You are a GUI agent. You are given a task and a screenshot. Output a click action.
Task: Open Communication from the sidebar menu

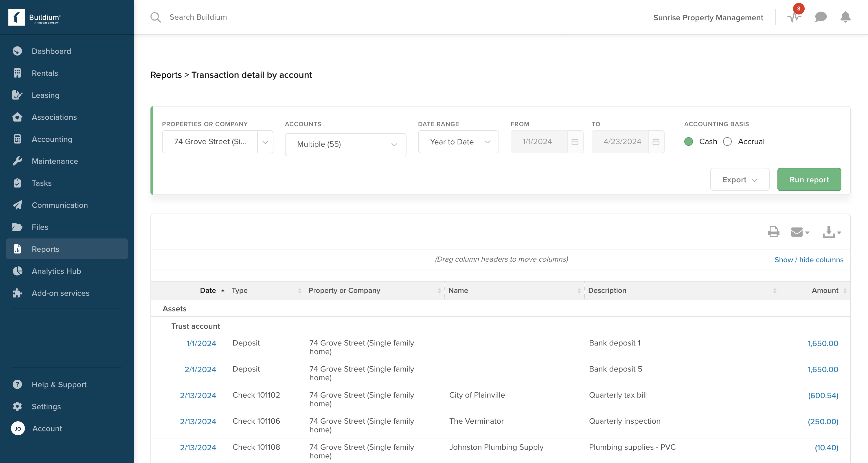[60, 205]
